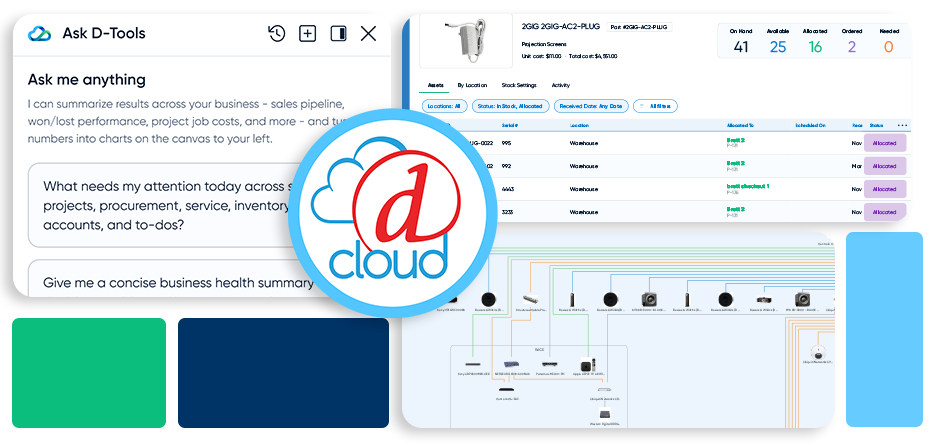Open the Stock Settings tab
Screen dimensions: 933x445
pos(519,85)
